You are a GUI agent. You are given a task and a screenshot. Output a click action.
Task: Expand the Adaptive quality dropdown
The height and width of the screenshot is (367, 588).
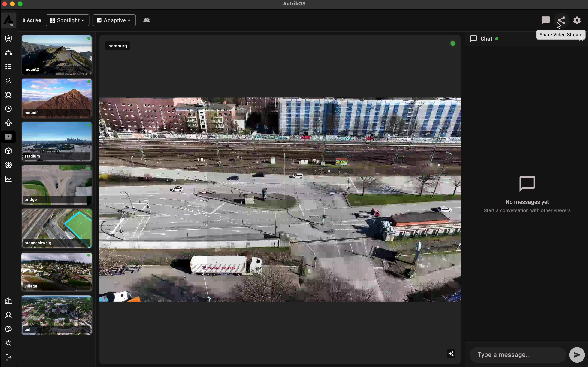click(x=114, y=20)
